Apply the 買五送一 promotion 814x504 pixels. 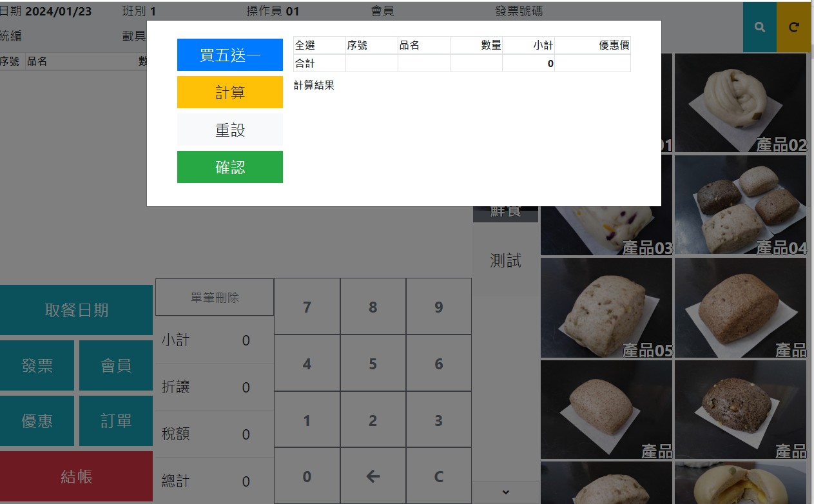(230, 55)
